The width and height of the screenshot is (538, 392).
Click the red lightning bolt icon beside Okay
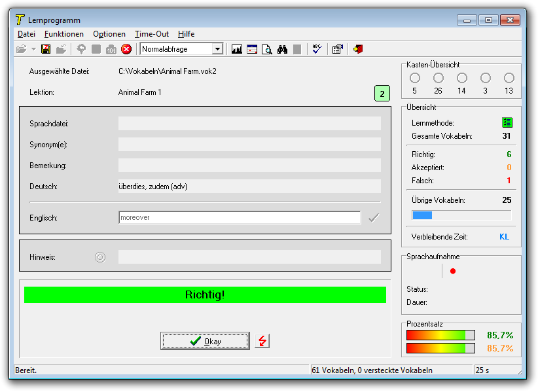pos(262,341)
